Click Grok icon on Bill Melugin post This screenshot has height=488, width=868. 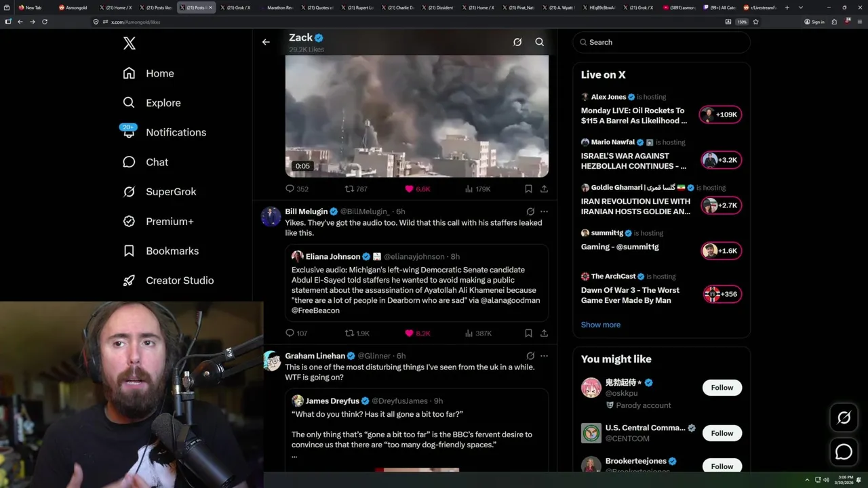530,211
